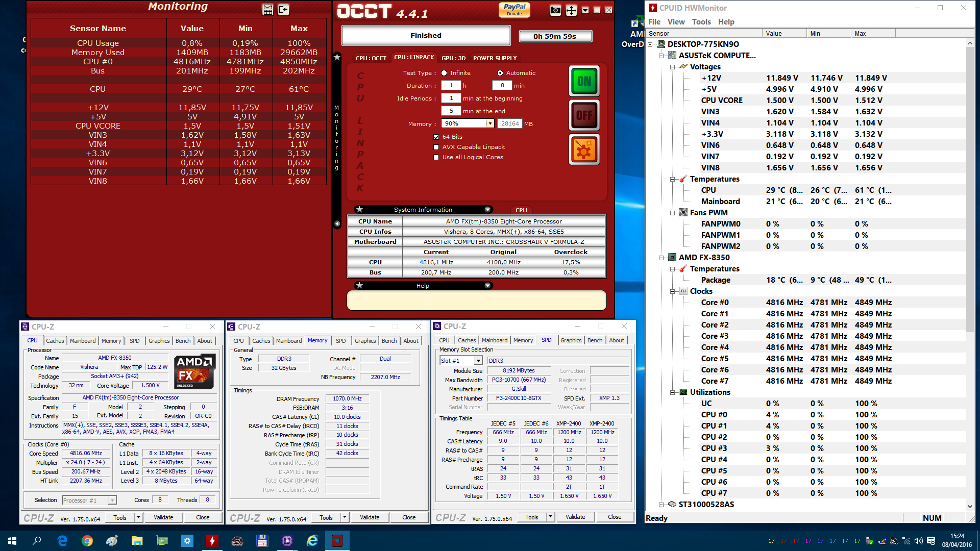Collapse the System Information section arrow
The image size is (980, 551).
pyautogui.click(x=487, y=209)
